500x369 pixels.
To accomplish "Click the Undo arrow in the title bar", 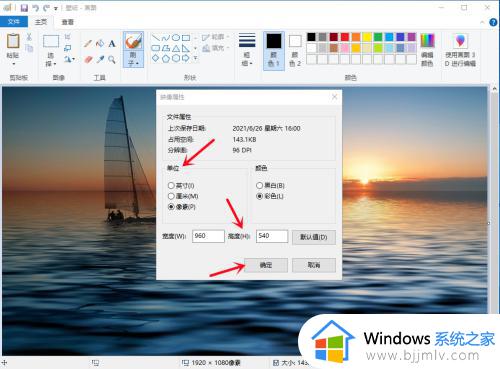I will [x=36, y=8].
